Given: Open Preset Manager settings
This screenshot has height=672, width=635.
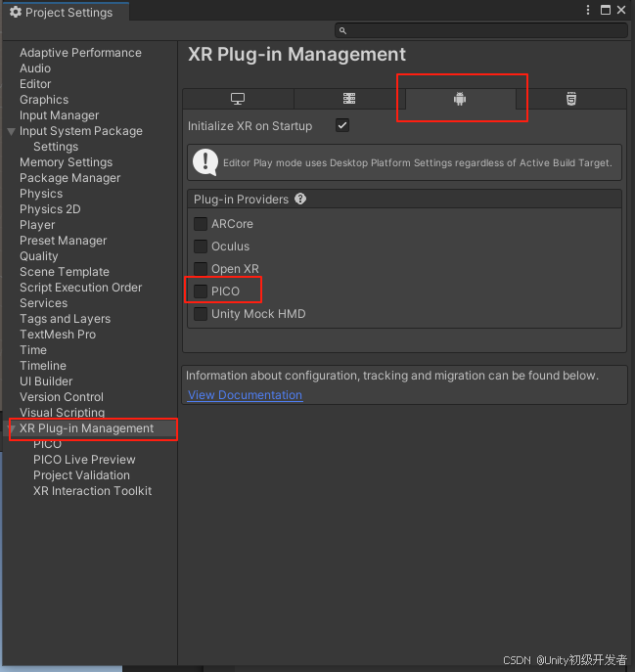Looking at the screenshot, I should point(63,241).
